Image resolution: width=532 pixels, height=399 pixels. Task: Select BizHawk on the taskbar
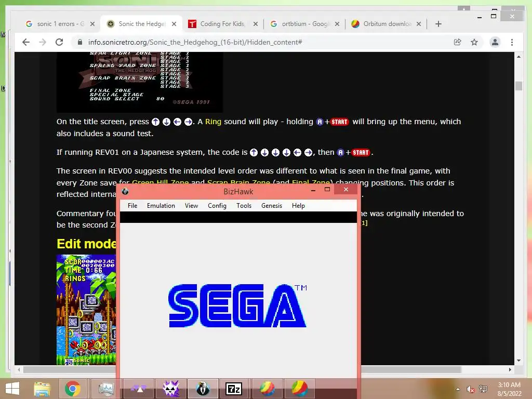[203, 389]
